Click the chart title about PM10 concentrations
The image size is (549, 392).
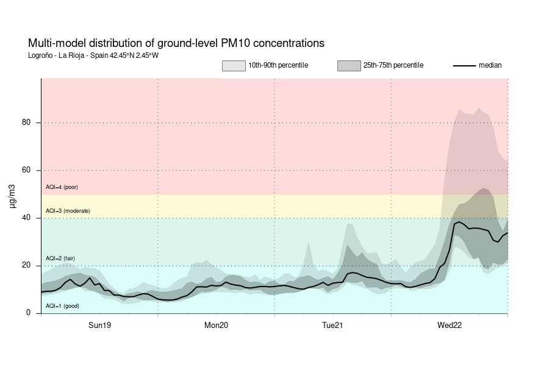coord(176,43)
